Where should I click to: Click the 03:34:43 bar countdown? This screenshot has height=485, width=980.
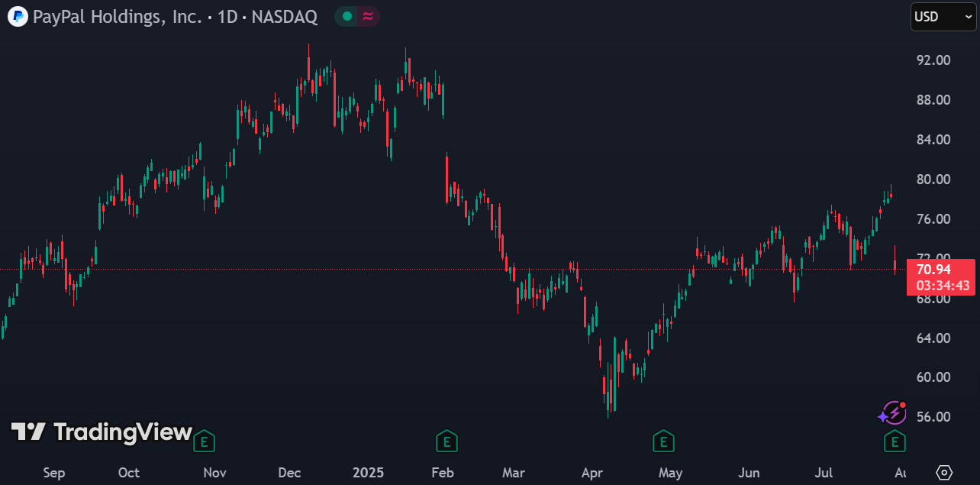(x=943, y=286)
